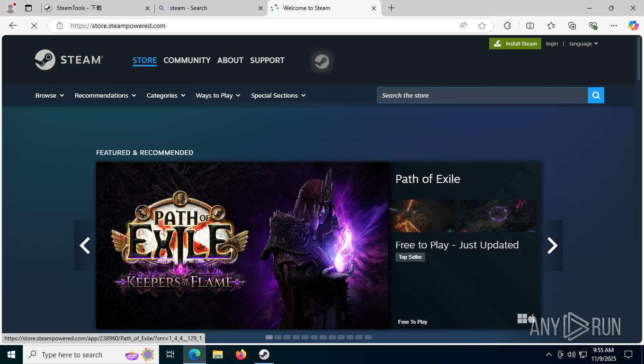Open Path of Exile title link
The width and height of the screenshot is (644, 364).
(428, 179)
